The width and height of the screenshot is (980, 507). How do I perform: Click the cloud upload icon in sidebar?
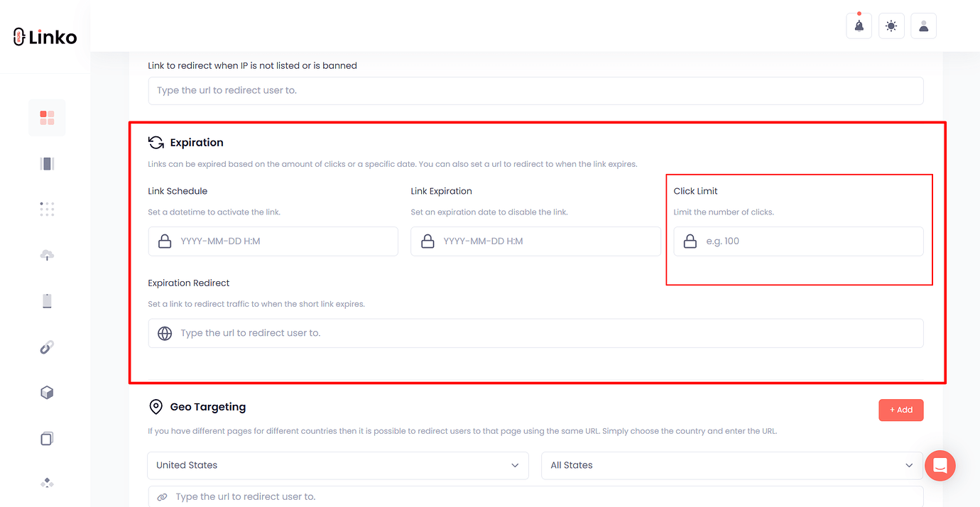click(x=47, y=255)
